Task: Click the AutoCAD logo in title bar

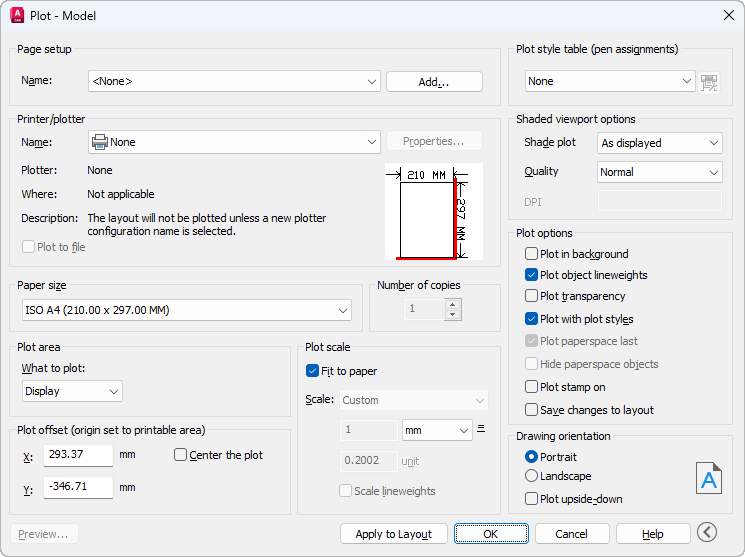Action: [x=16, y=15]
